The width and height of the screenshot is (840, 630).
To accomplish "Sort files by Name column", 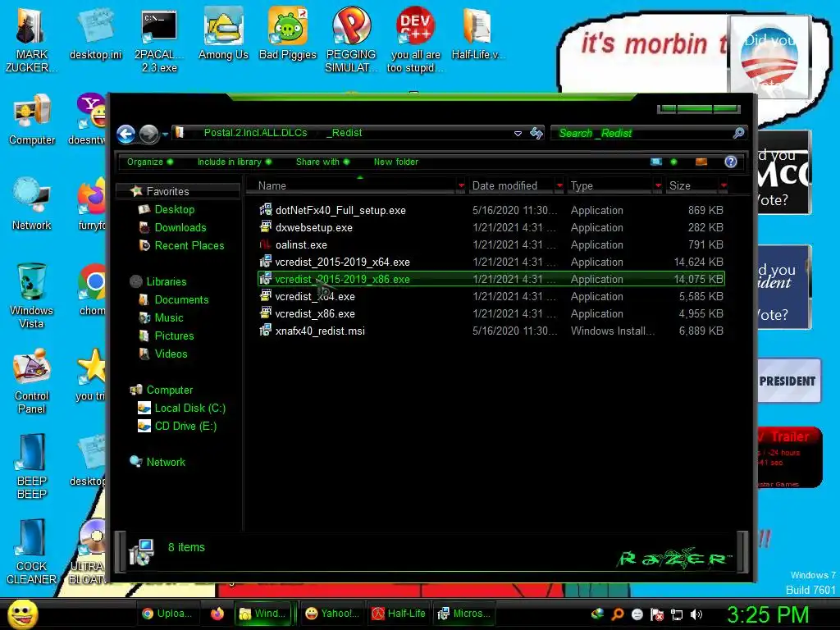I will pos(351,186).
